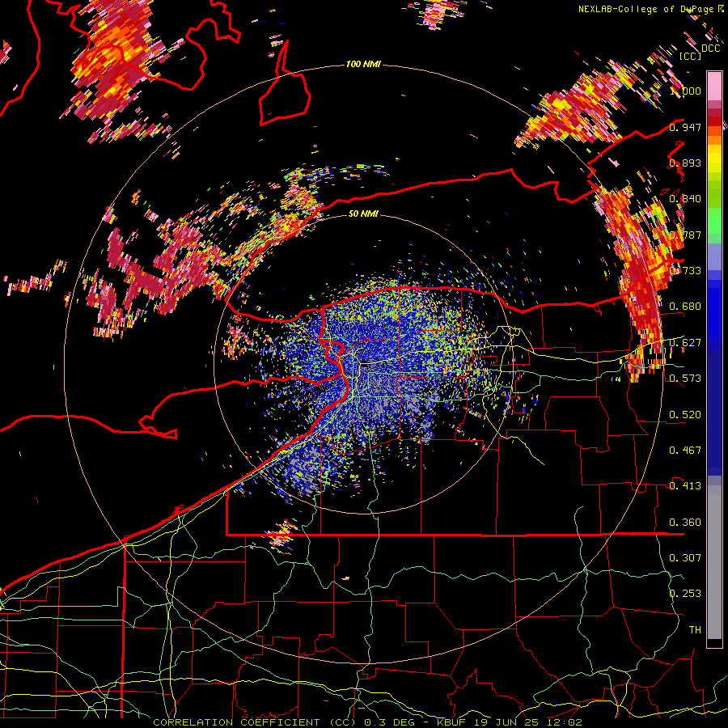The height and width of the screenshot is (728, 728).
Task: Click the TH label near the legend bottom
Action: coord(695,630)
